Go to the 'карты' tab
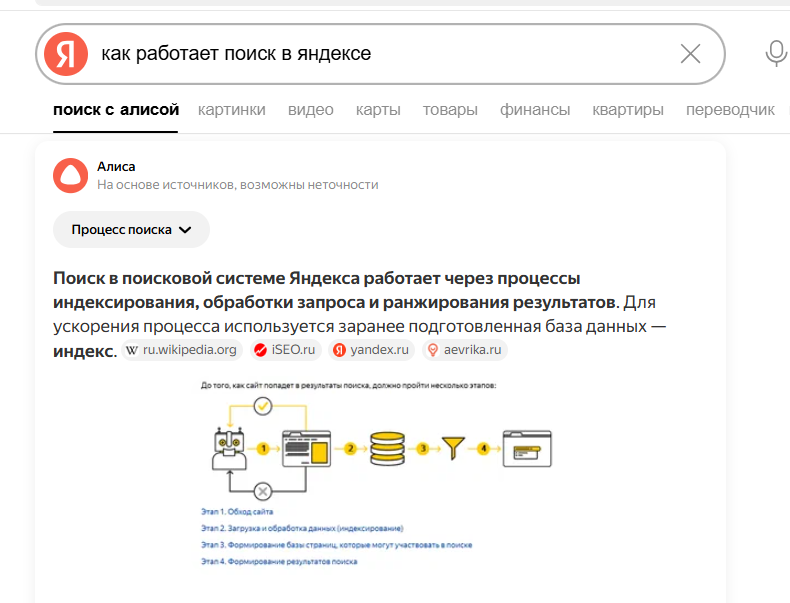The width and height of the screenshot is (790, 603). [x=378, y=109]
